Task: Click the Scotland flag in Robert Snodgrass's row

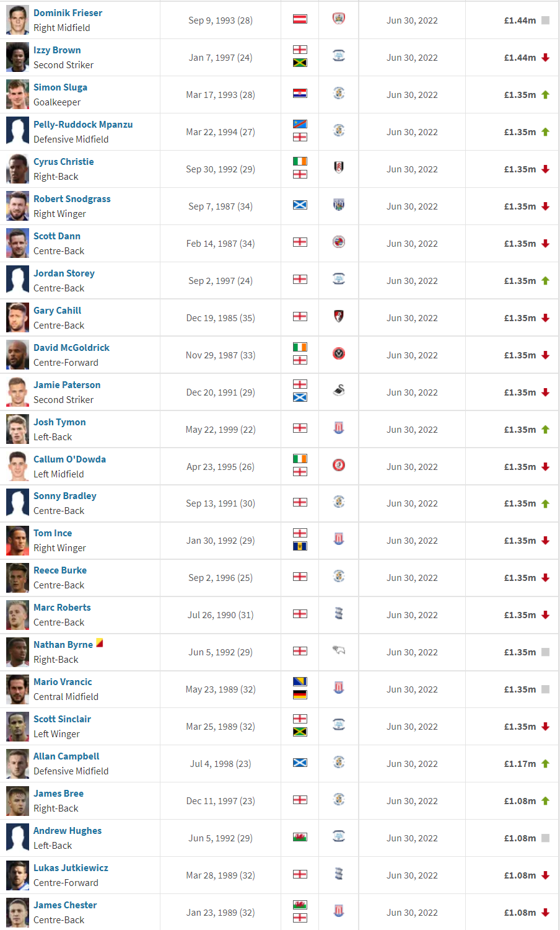Action: coord(300,205)
